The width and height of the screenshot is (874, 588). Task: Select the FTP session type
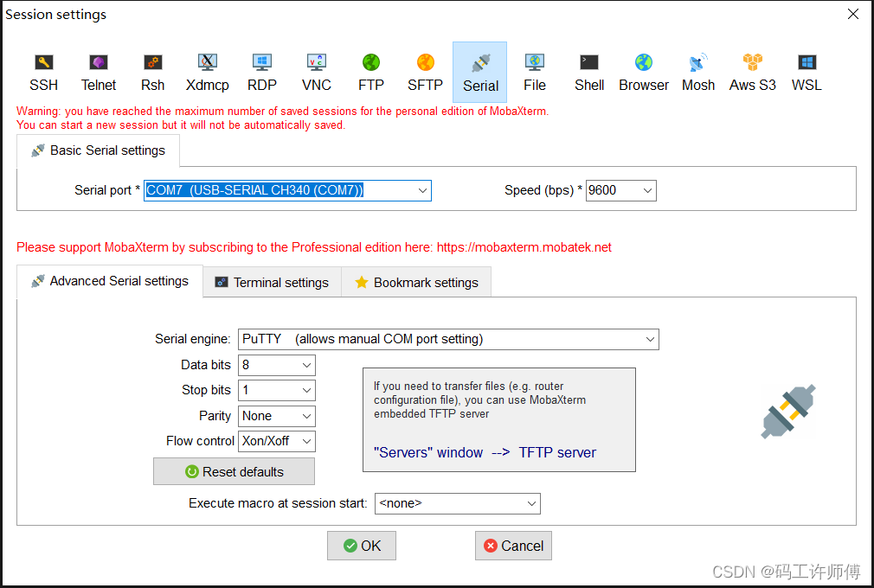pos(370,73)
